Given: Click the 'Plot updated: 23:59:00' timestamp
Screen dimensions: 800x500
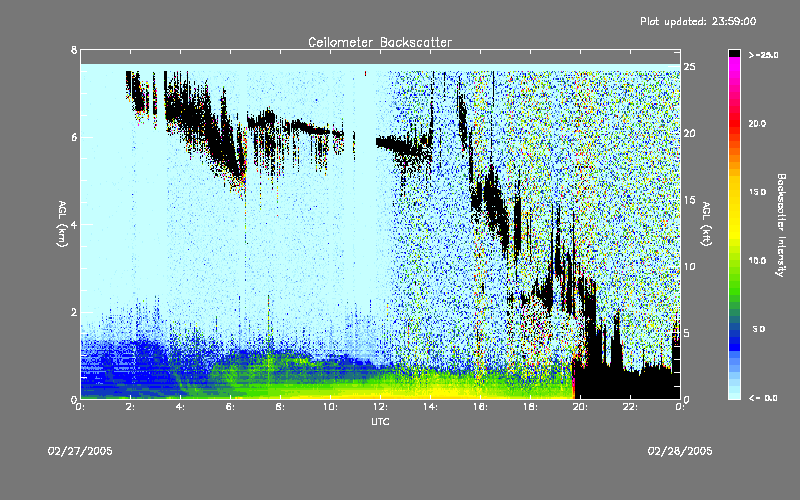Looking at the screenshot, I should 698,21.
